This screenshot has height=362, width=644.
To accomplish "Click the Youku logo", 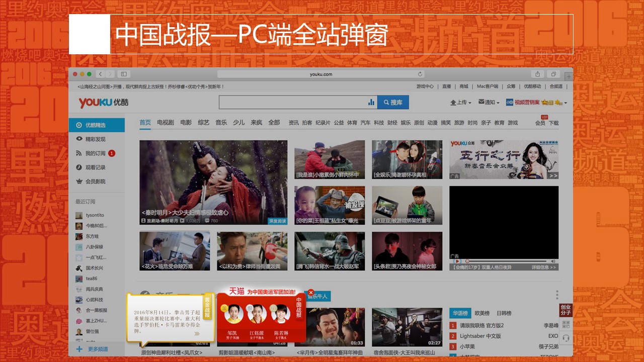I will (x=103, y=103).
